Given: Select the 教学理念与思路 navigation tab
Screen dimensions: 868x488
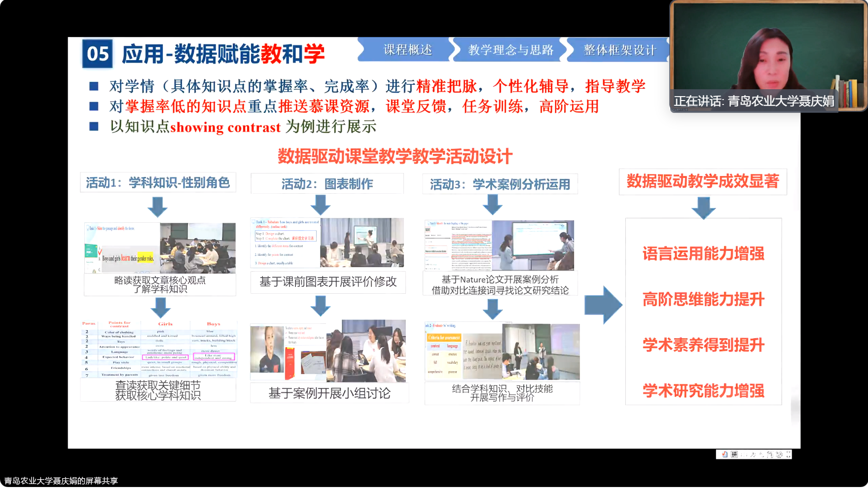Looking at the screenshot, I should 510,50.
